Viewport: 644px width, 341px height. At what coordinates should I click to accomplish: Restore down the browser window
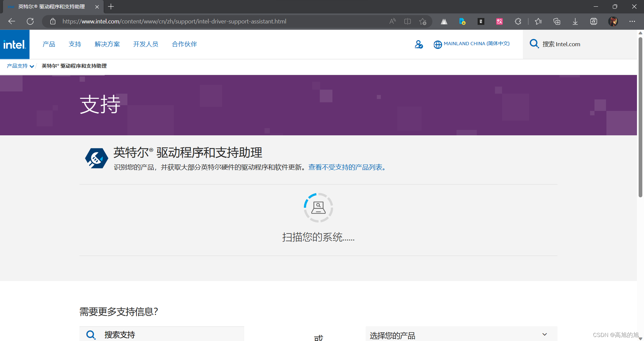coord(615,7)
